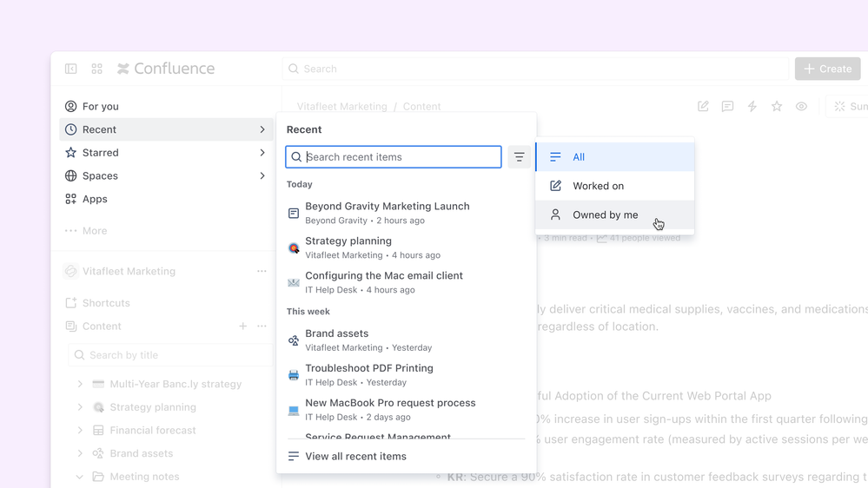Open Spaces in the sidebar
Viewport: 868px width, 488px height.
[x=166, y=176]
